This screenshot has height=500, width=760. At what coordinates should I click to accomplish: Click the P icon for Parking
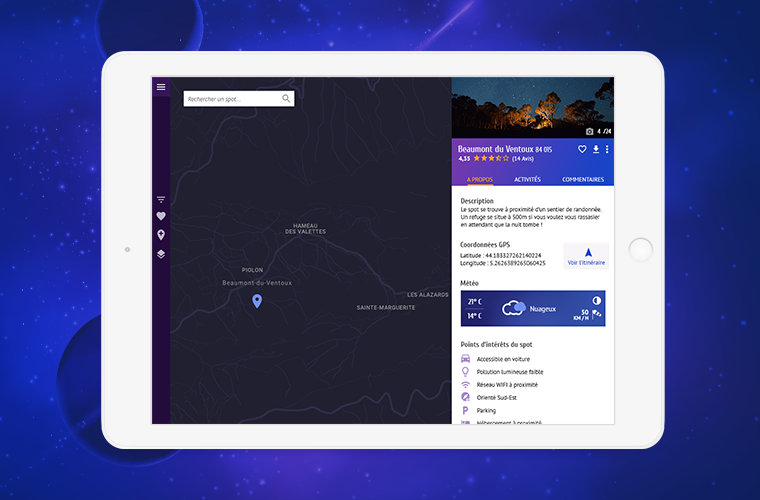(465, 410)
